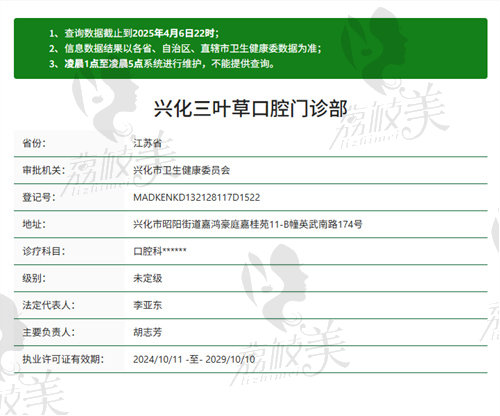Image resolution: width=500 pixels, height=416 pixels.
Task: Select the value 江苏省
Action: 148,143
